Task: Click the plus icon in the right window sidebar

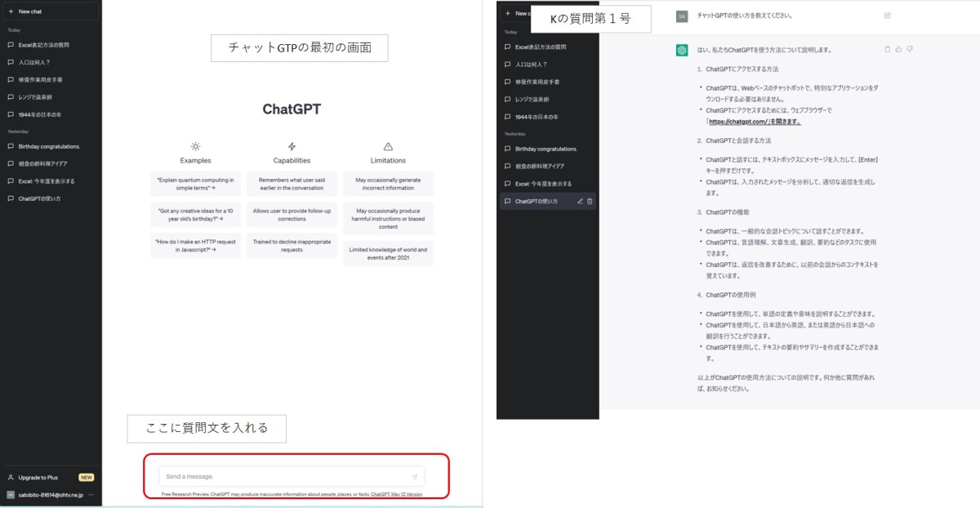Action: click(x=508, y=13)
